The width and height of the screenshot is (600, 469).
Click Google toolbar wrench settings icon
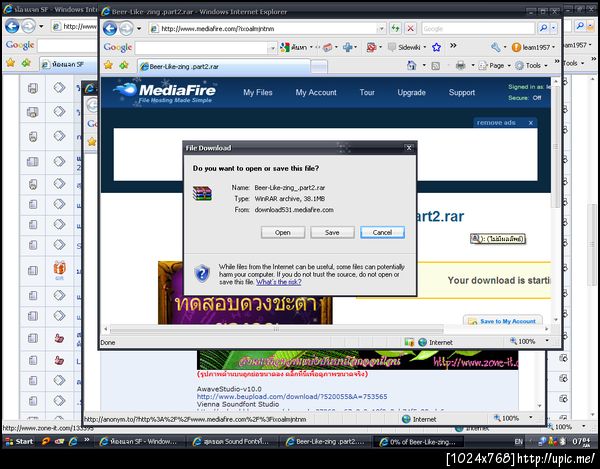coord(496,47)
